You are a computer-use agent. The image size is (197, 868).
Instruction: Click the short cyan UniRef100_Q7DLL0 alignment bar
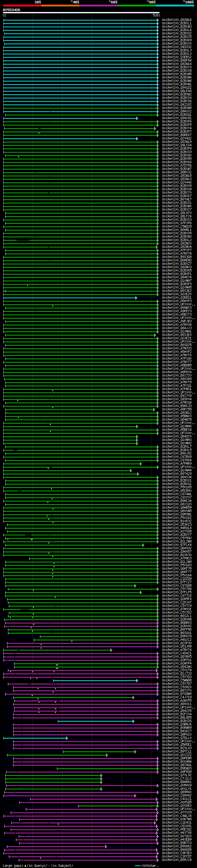pos(35,738)
